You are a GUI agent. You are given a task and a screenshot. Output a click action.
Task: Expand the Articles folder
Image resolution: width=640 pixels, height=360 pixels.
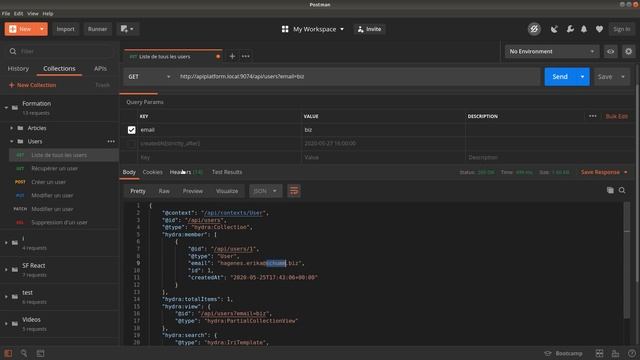point(11,128)
